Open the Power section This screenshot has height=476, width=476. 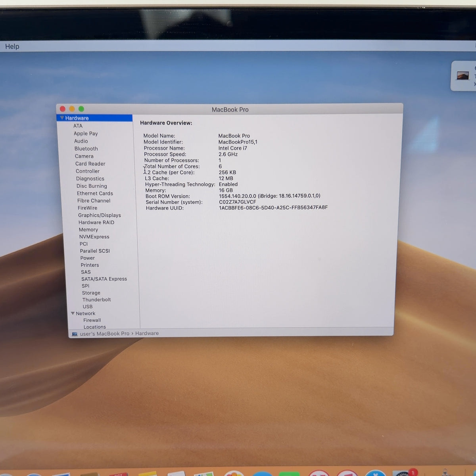[x=88, y=258]
